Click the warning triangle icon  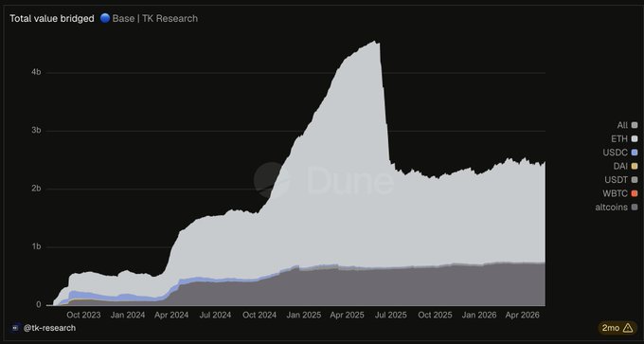(x=628, y=328)
